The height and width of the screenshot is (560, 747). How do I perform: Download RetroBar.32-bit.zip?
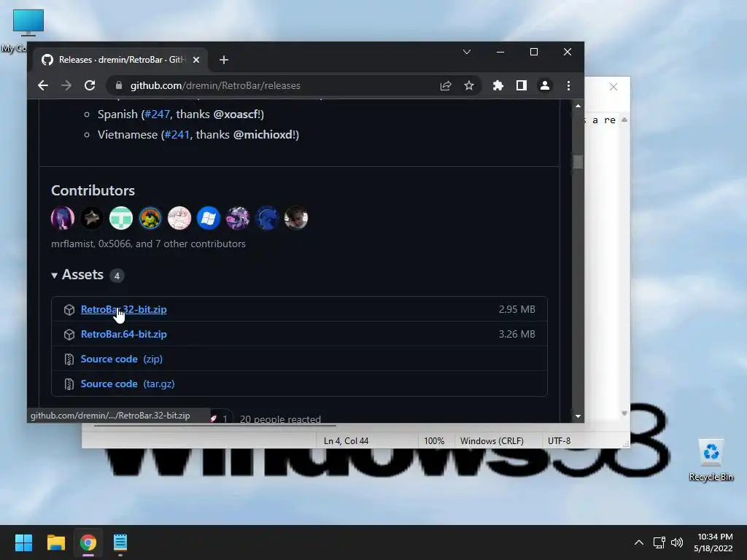(124, 309)
